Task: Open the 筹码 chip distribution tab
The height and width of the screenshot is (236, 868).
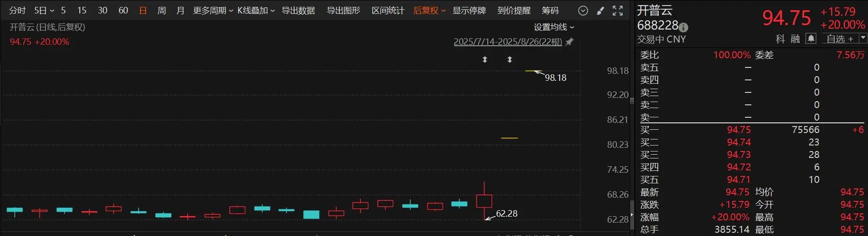Action: click(550, 10)
